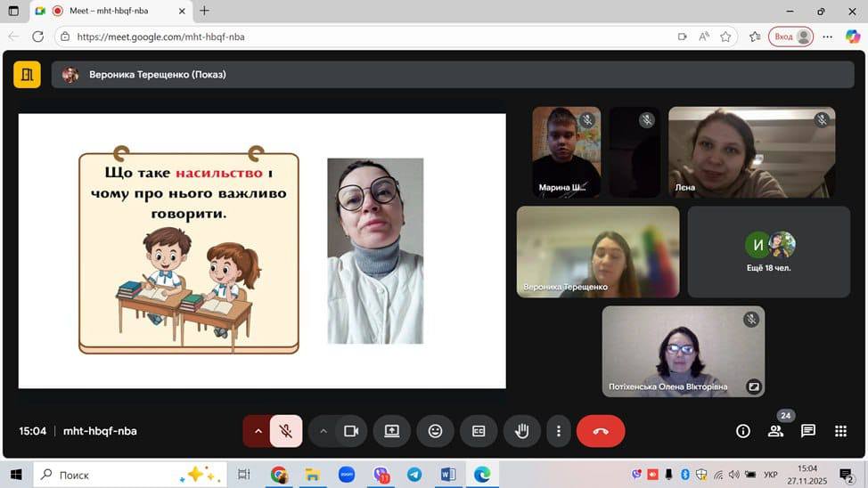This screenshot has height=488, width=868.
Task: Show the participants list with 24 badge
Action: point(775,431)
